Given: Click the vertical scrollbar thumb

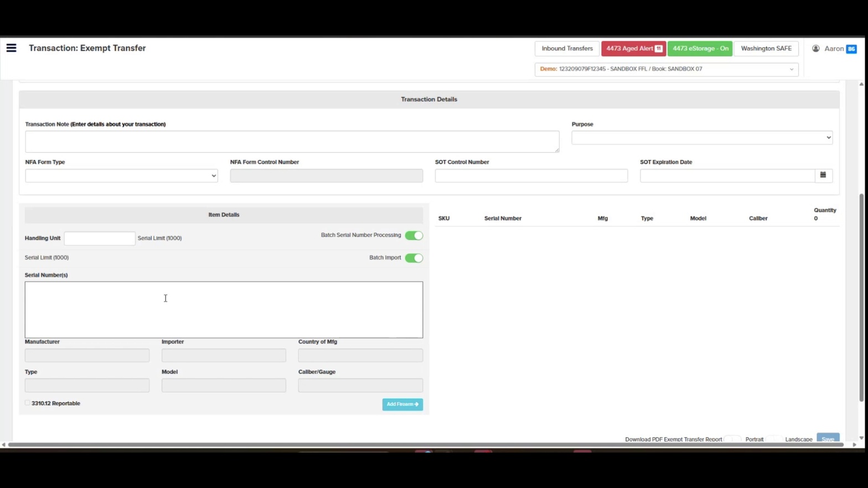Looking at the screenshot, I should [x=861, y=298].
